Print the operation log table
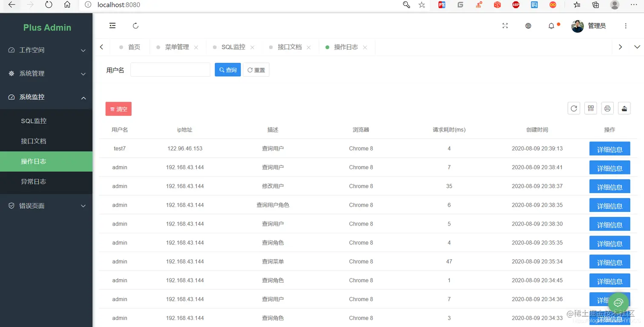The width and height of the screenshot is (644, 327). pyautogui.click(x=607, y=108)
